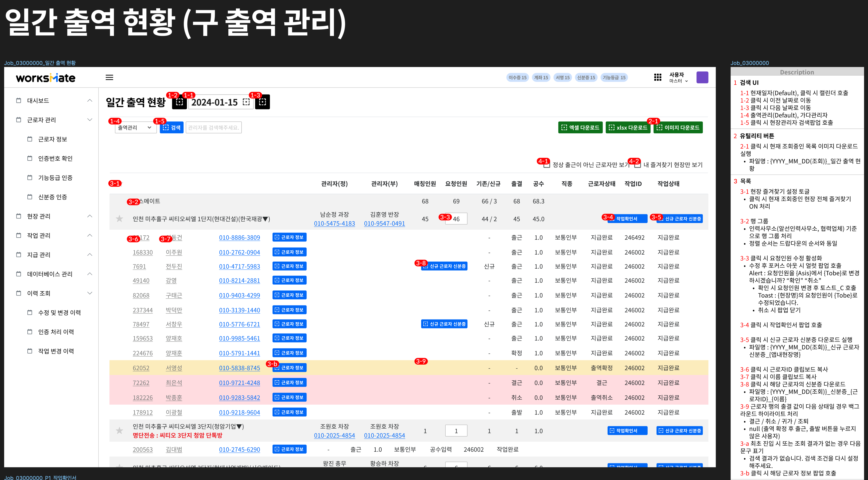Download 신규 근로자 신분증 in 서창우 row
The width and height of the screenshot is (868, 480).
[x=444, y=324]
